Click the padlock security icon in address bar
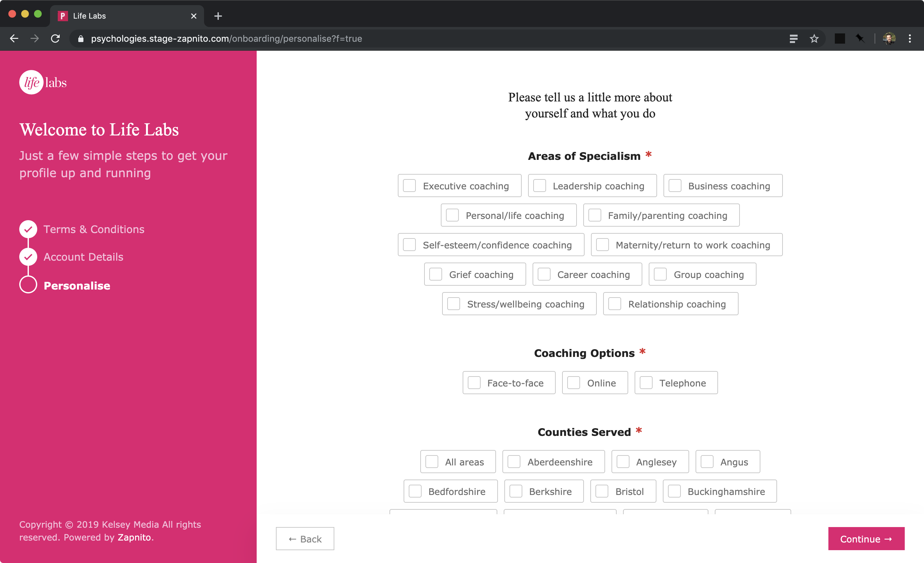 click(x=81, y=39)
